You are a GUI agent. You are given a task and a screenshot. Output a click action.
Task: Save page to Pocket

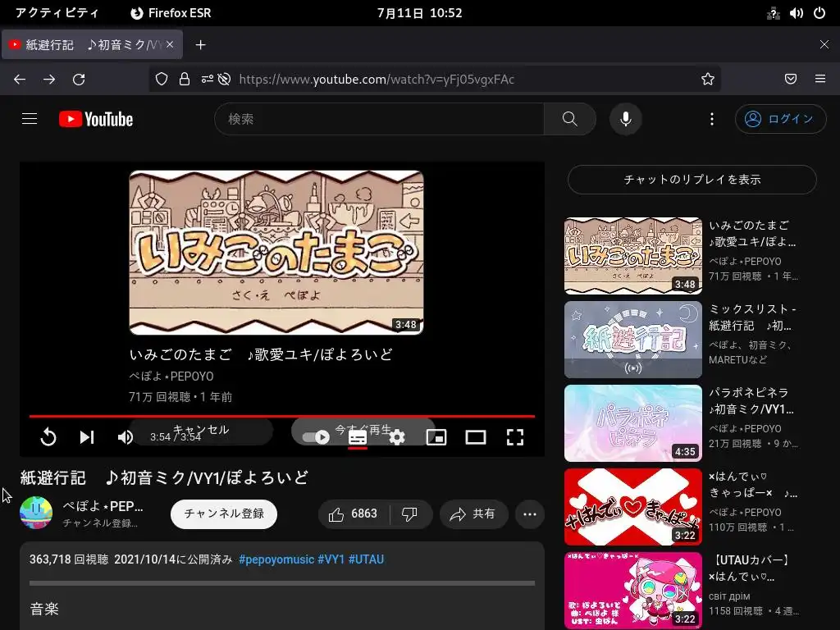click(x=790, y=80)
